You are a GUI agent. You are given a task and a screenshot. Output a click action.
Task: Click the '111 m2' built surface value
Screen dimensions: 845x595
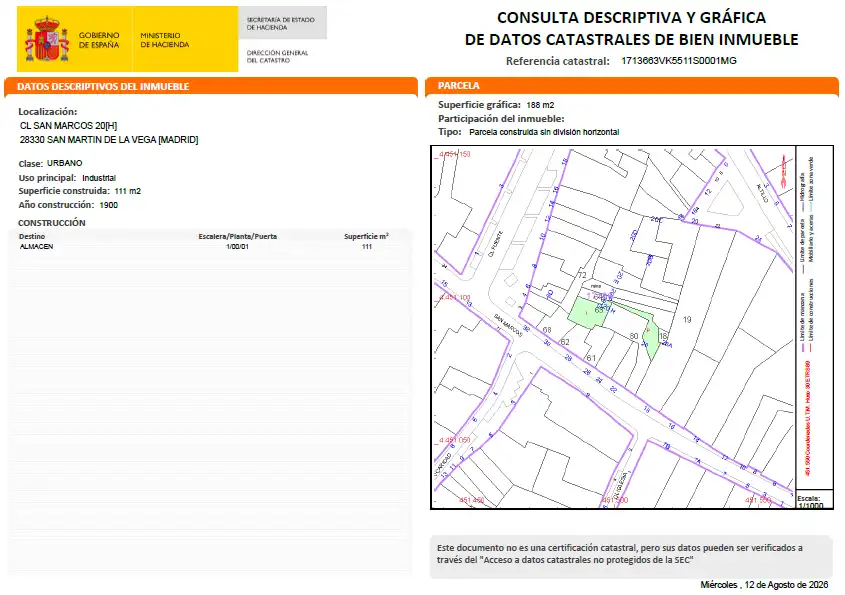pyautogui.click(x=128, y=191)
